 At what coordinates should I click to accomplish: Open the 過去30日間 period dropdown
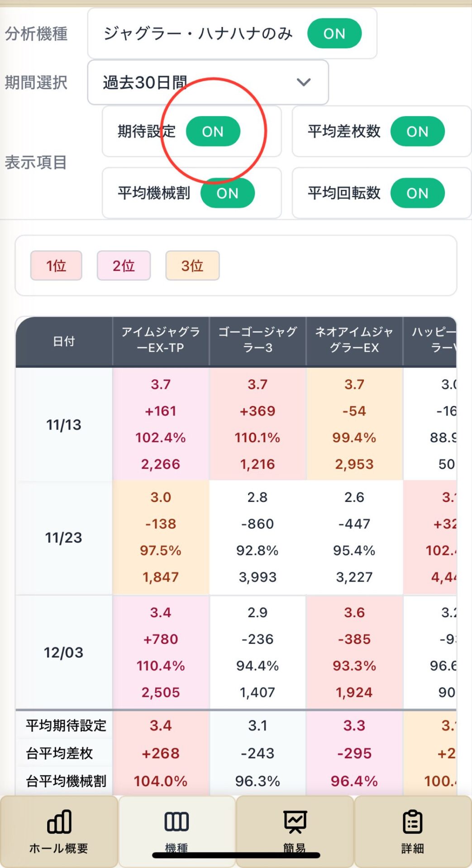point(208,82)
